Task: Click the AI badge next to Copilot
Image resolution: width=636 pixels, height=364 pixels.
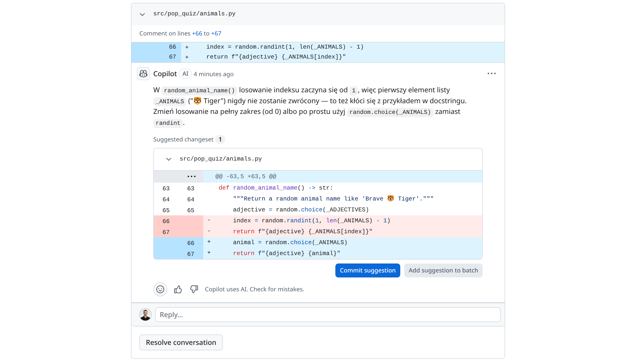Action: 185,74
